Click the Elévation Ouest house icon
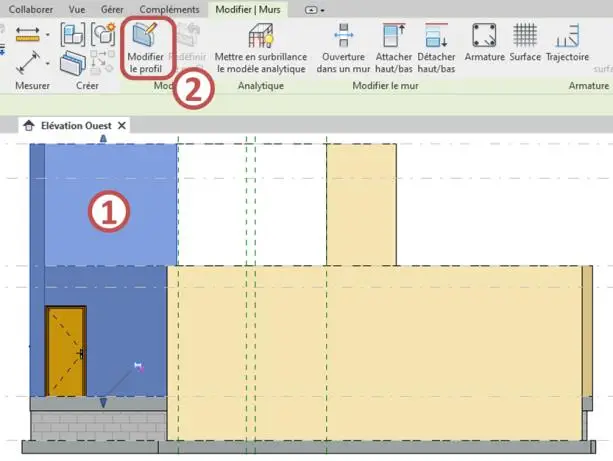The width and height of the screenshot is (613, 461). [29, 126]
